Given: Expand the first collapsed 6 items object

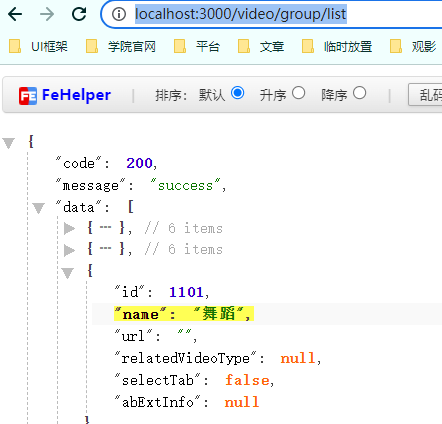Looking at the screenshot, I should (x=69, y=229).
